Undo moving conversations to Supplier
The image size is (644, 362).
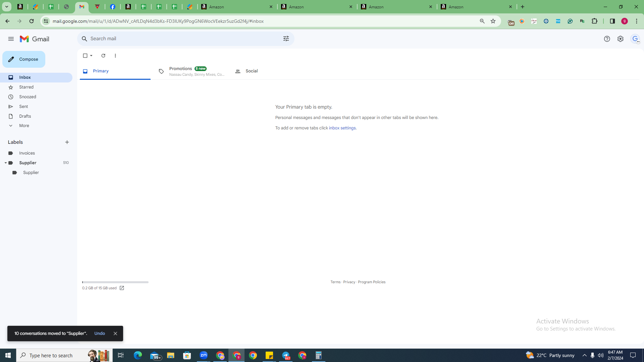(100, 334)
